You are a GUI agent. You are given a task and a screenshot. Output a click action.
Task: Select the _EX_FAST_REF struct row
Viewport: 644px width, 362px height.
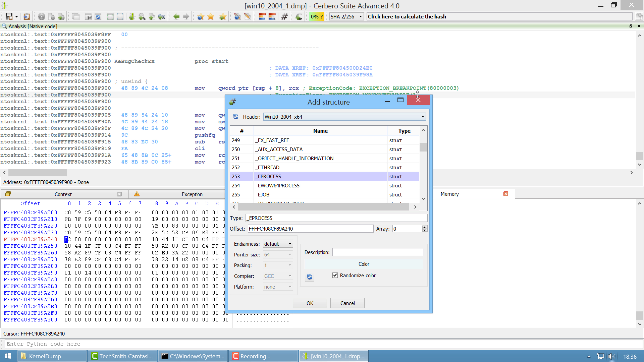click(x=325, y=140)
